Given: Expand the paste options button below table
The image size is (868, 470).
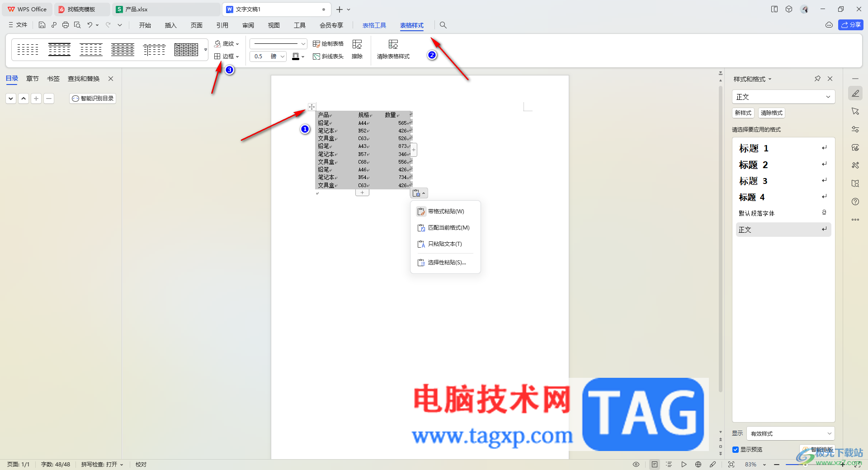Looking at the screenshot, I should tap(419, 193).
